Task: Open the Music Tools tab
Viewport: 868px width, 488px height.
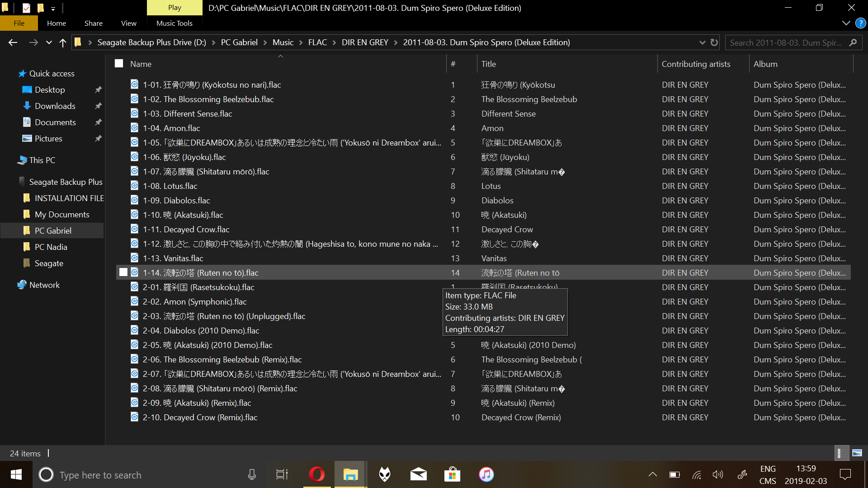Action: [175, 23]
